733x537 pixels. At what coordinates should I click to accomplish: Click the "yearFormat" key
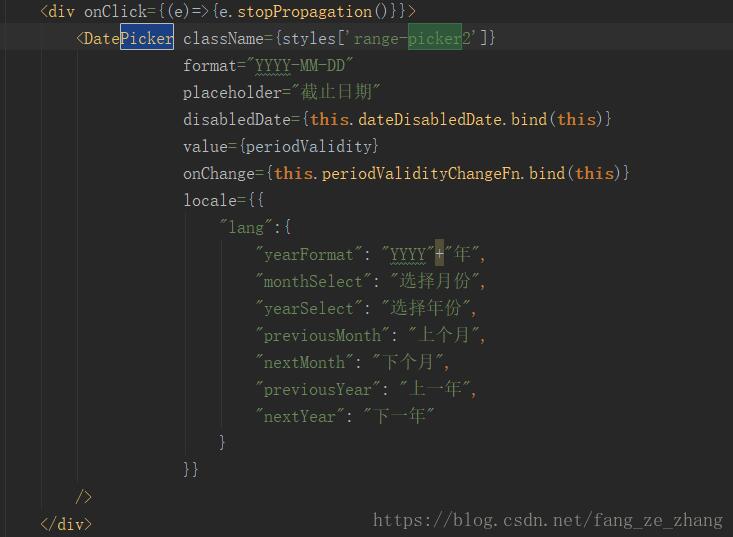[x=309, y=254]
